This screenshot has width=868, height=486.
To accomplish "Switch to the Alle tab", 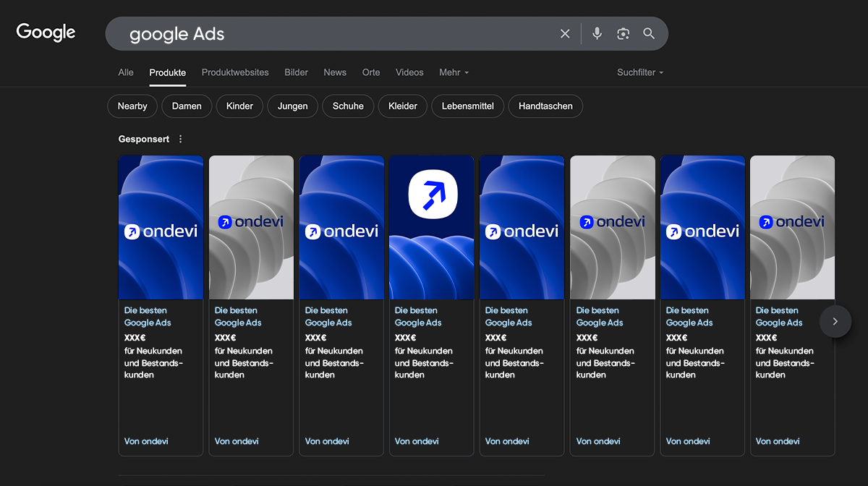I will (x=126, y=72).
